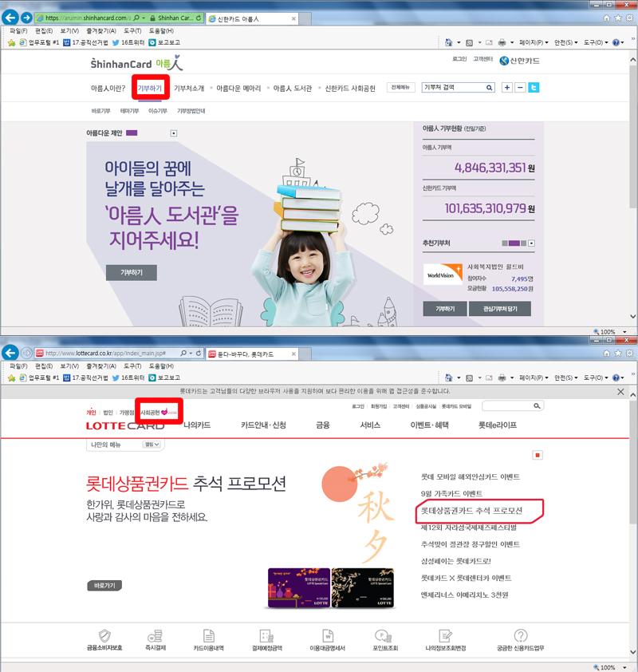This screenshot has height=672, width=638.
Task: Open 이용대금명세서 icon on Lotte Card page
Action: [x=328, y=635]
